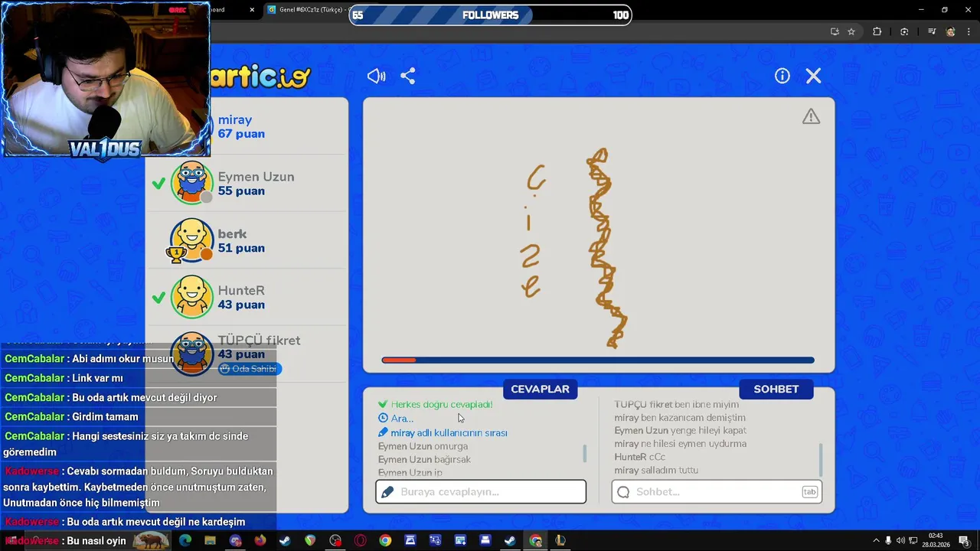Open the taskbar clock showing 02:43
Image resolution: width=980 pixels, height=551 pixels.
coord(936,540)
